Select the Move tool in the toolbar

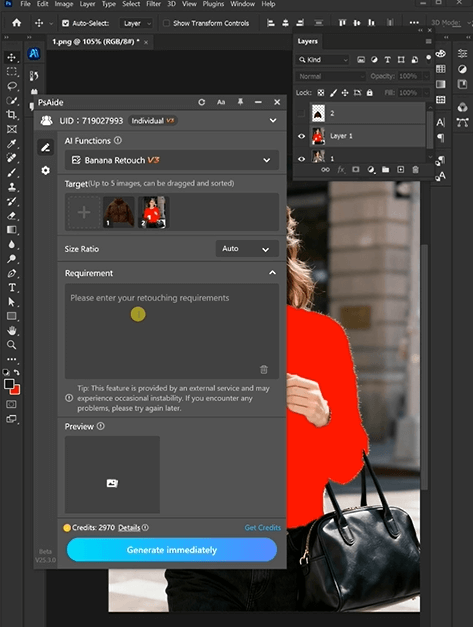[12, 57]
